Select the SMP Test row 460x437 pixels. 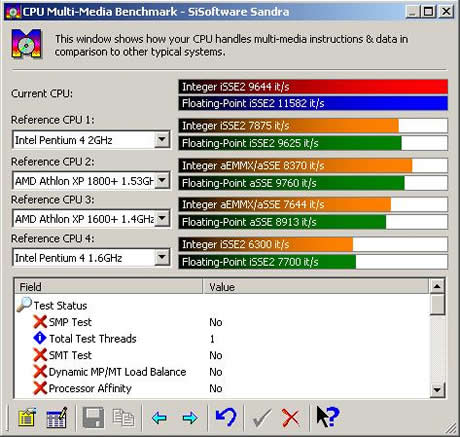(222, 322)
